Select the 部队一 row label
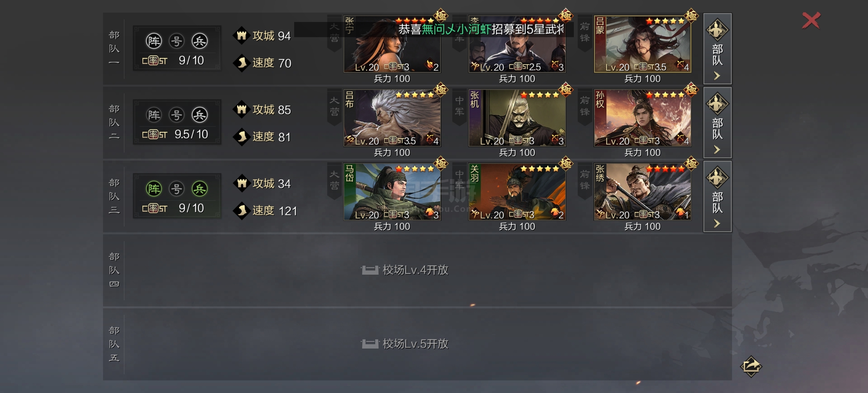868x393 pixels. pos(114,48)
